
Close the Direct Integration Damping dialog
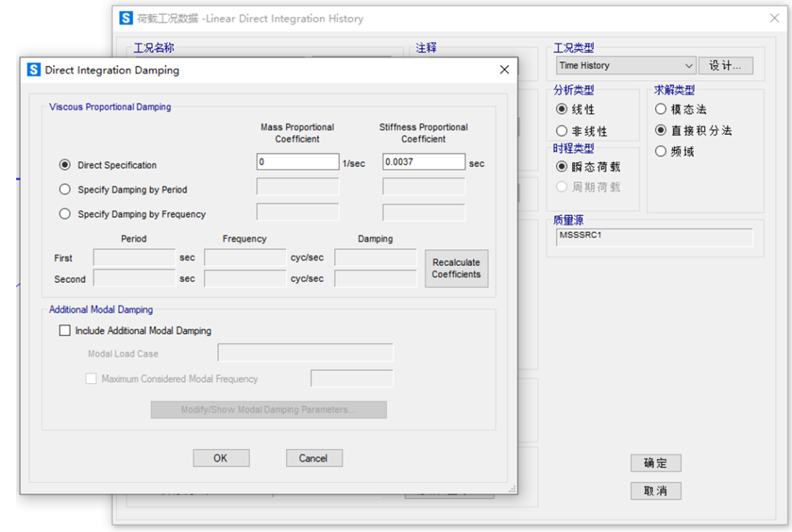click(x=504, y=70)
